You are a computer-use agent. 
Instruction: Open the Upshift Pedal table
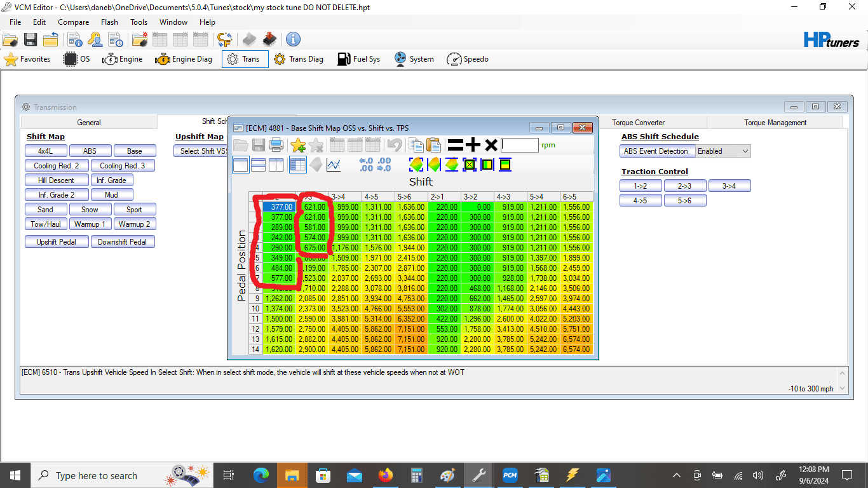(57, 242)
